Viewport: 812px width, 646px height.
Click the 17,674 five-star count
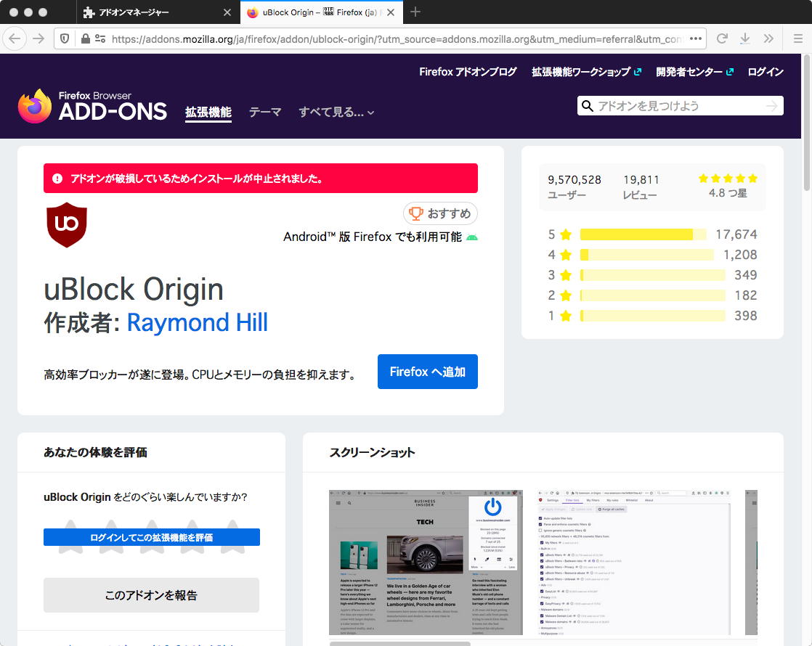(x=736, y=234)
